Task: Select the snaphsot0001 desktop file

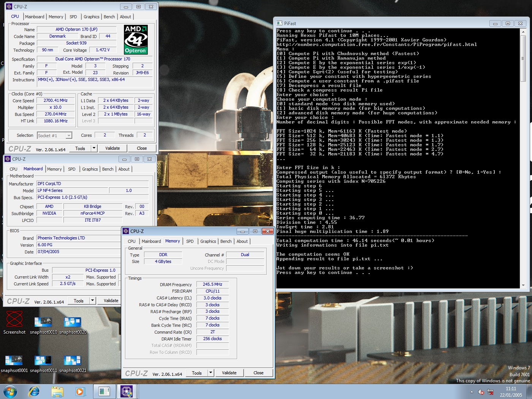Action: pos(14,364)
